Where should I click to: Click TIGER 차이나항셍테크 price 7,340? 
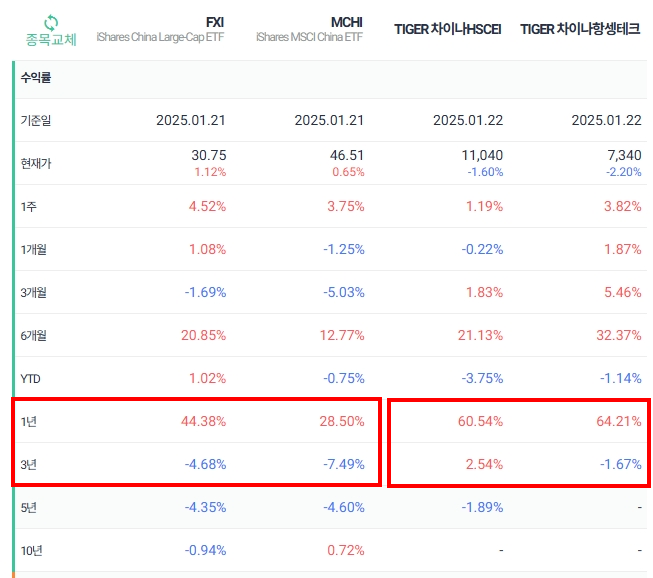624,155
